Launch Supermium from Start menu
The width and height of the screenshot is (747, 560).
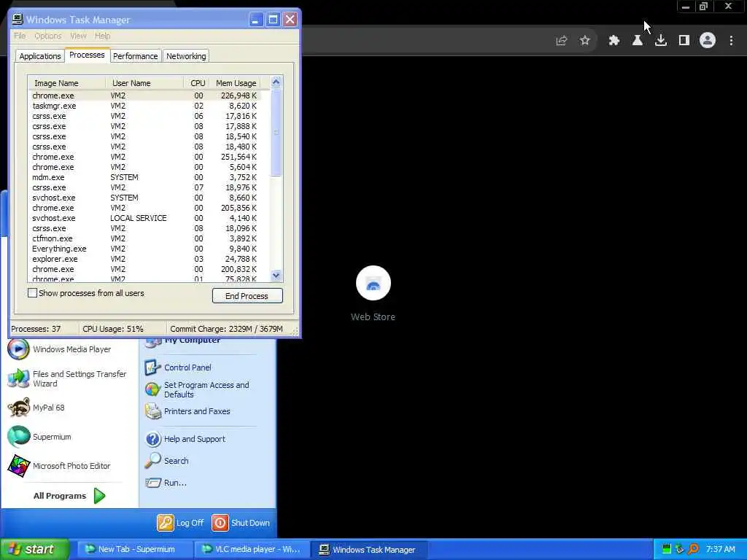(x=39, y=437)
